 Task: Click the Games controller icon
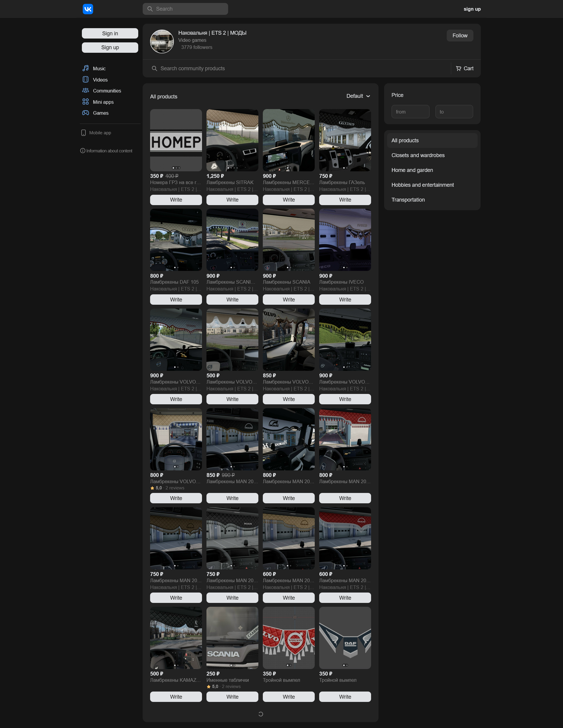click(x=86, y=113)
